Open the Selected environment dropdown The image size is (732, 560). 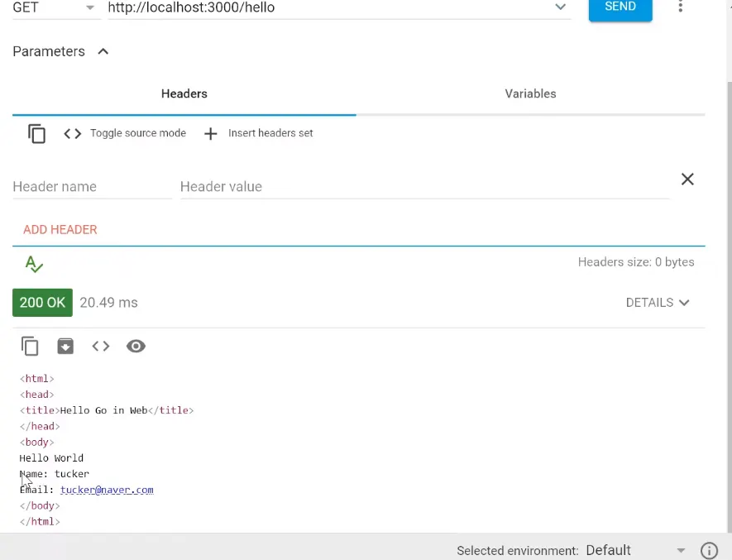tap(635, 550)
